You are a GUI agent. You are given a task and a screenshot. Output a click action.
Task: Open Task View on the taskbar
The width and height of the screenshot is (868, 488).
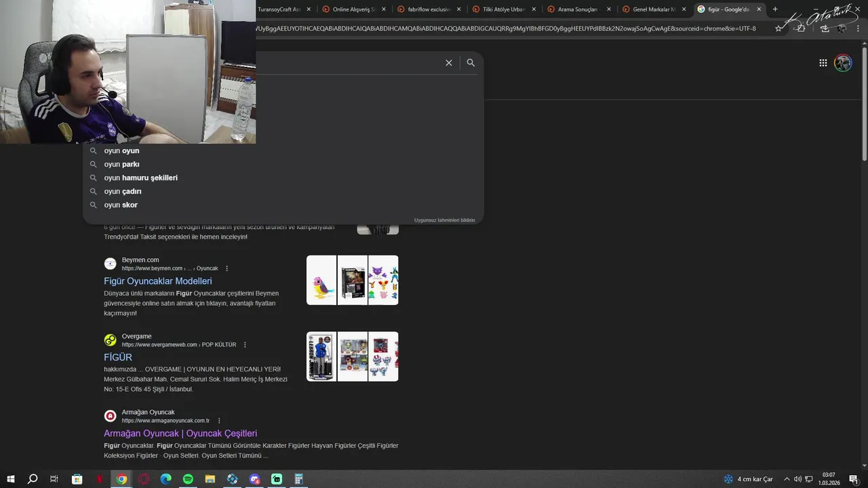coord(54,479)
